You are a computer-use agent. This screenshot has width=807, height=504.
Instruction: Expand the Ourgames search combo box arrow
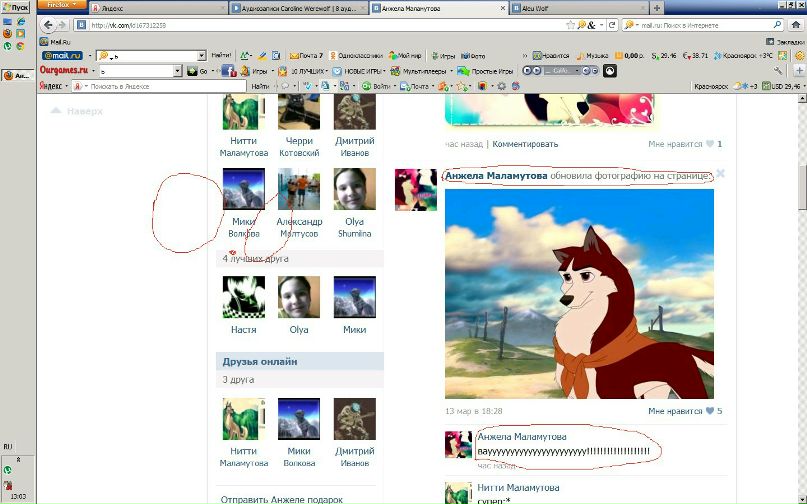pyautogui.click(x=178, y=71)
